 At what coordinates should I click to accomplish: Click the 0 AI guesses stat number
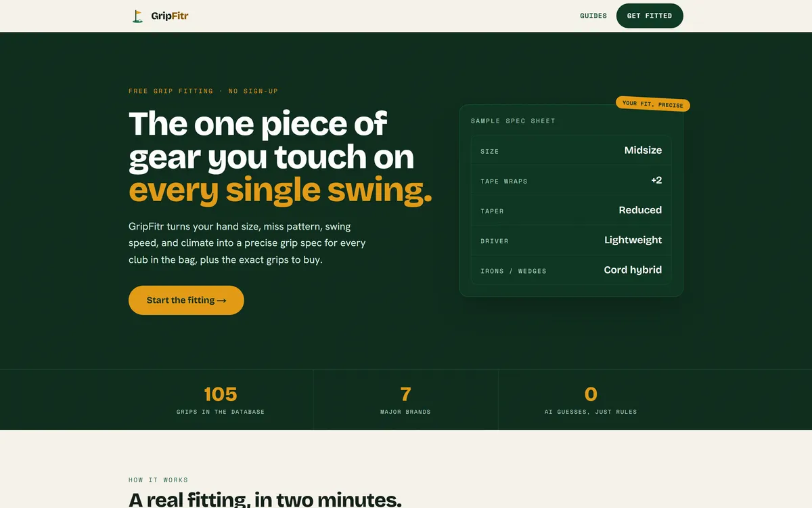tap(591, 394)
